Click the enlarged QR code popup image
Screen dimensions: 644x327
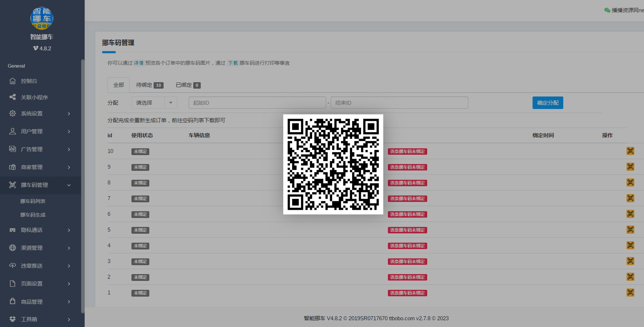[333, 164]
